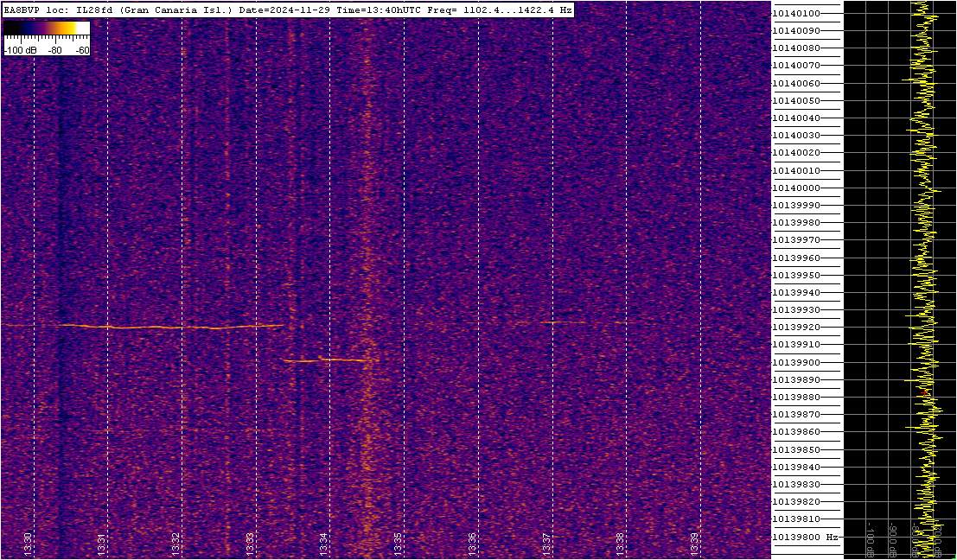Click the 10139880 frequency label

tap(796, 398)
